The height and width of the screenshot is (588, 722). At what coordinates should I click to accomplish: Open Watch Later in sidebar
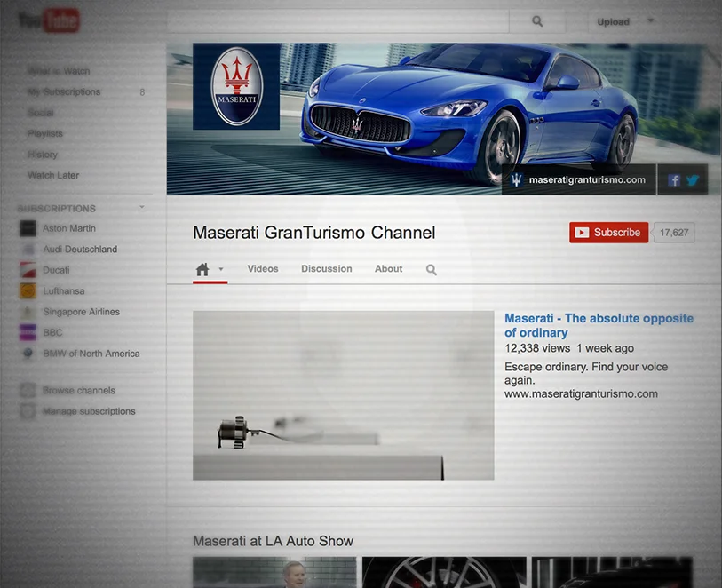pyautogui.click(x=53, y=175)
